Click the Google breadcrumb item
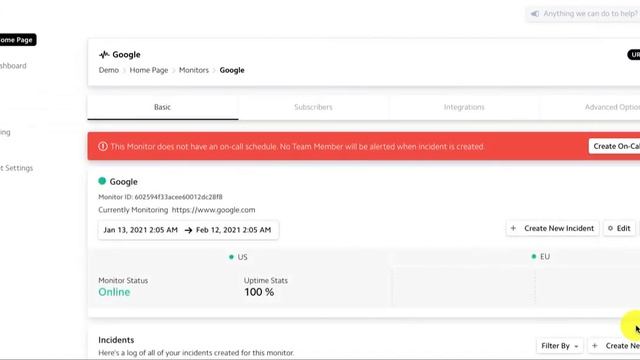Image resolution: width=640 pixels, height=360 pixels. coord(232,70)
